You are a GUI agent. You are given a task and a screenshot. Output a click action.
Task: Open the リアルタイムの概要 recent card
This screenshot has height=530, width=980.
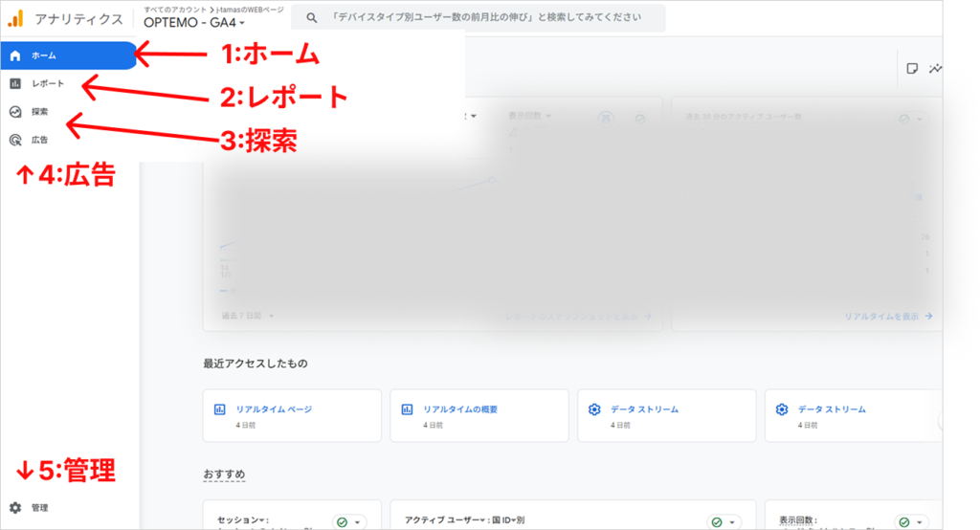[479, 415]
